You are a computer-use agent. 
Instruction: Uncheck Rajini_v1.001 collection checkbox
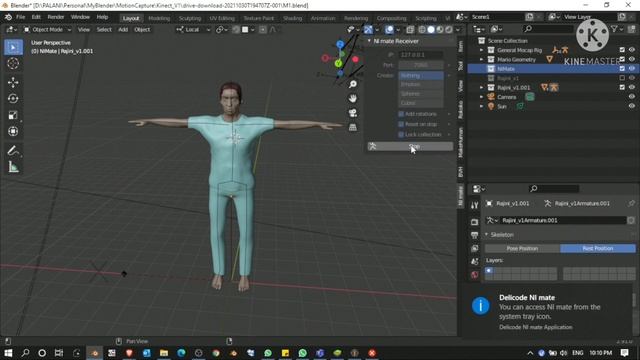pos(622,87)
